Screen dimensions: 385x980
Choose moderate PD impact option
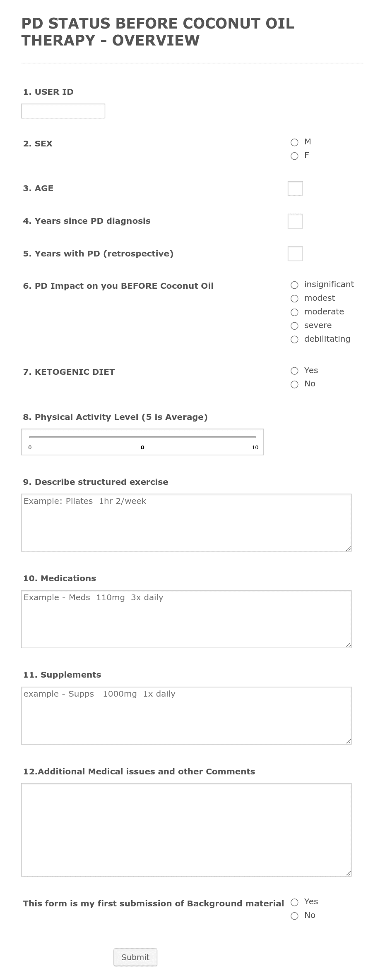tap(294, 312)
